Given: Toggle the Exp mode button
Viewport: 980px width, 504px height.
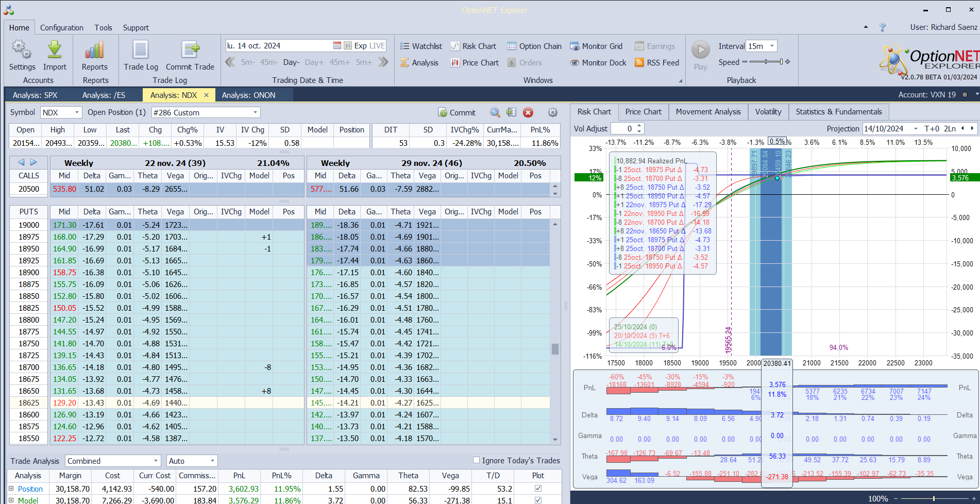Looking at the screenshot, I should click(360, 45).
